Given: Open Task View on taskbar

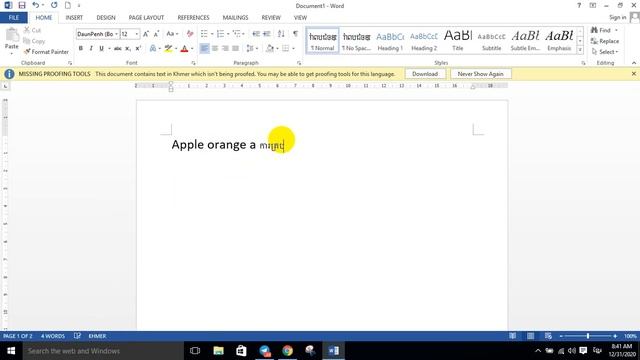Looking at the screenshot, I should pos(195,351).
